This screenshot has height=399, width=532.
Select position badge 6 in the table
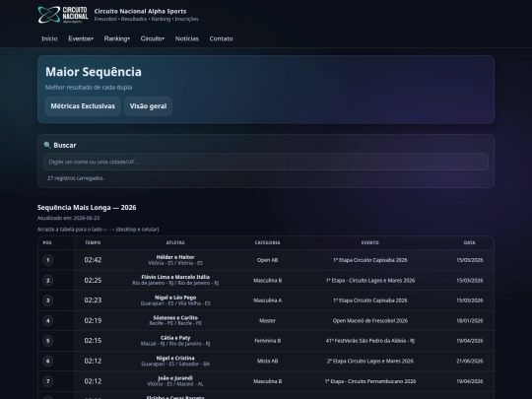[48, 361]
